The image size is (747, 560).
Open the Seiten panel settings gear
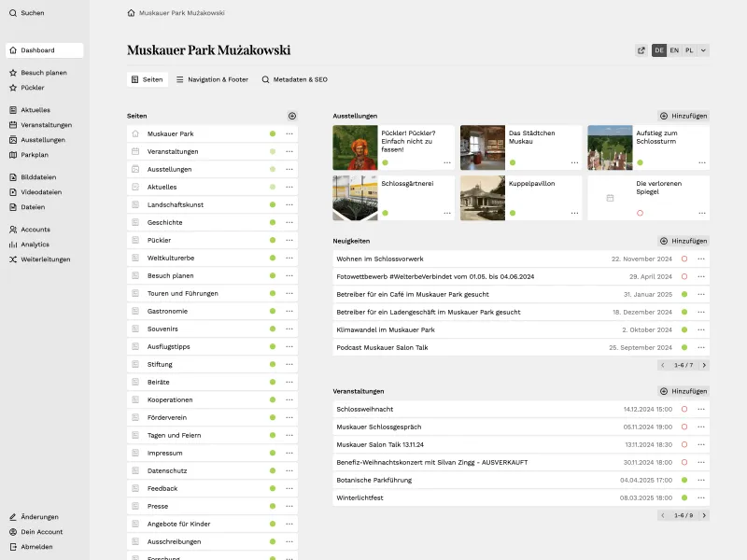pyautogui.click(x=292, y=116)
